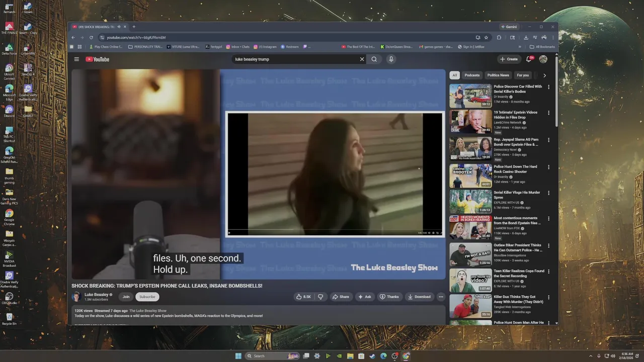Open a new Chrome tab

tap(134, 27)
